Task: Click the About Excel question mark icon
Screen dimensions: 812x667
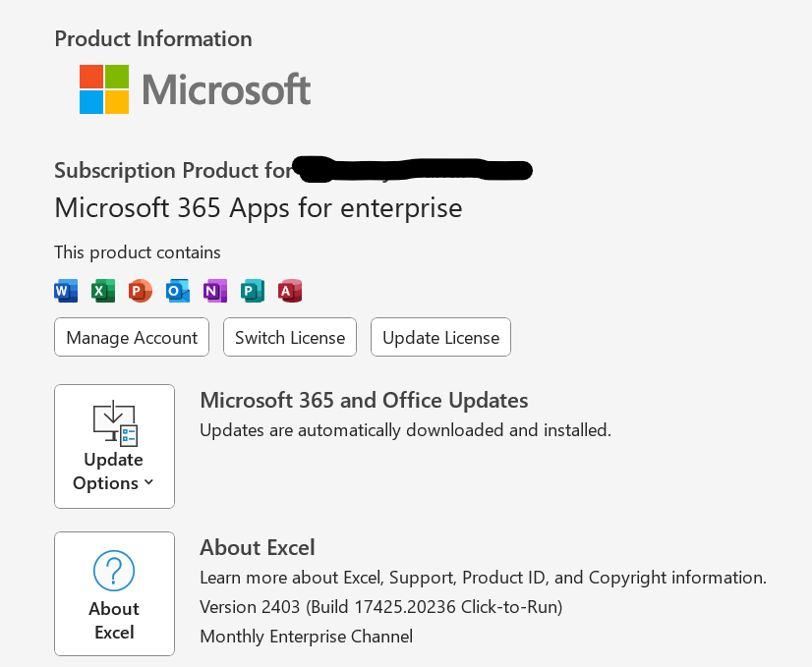Action: coord(114,570)
